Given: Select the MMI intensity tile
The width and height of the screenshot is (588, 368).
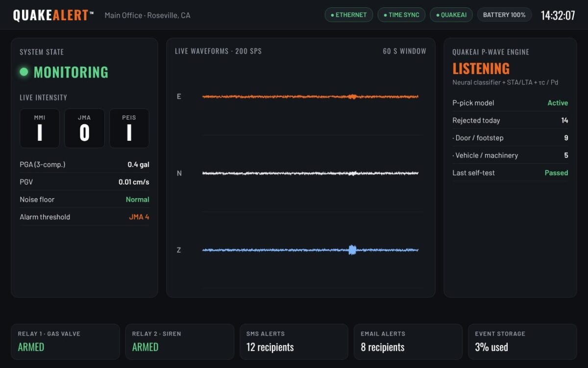Looking at the screenshot, I should pyautogui.click(x=40, y=128).
